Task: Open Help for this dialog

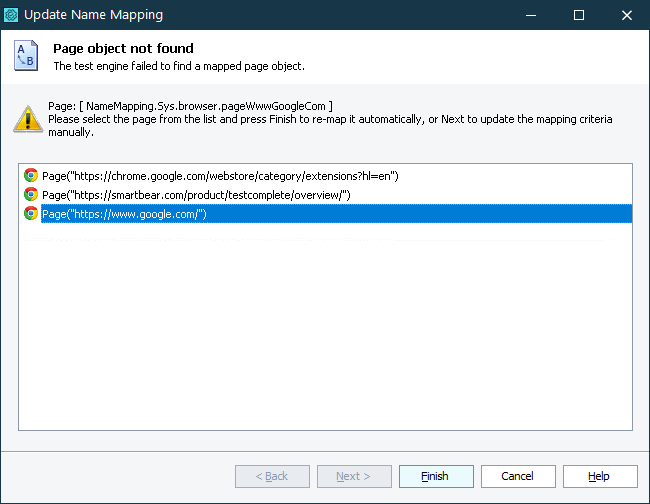Action: 599,476
